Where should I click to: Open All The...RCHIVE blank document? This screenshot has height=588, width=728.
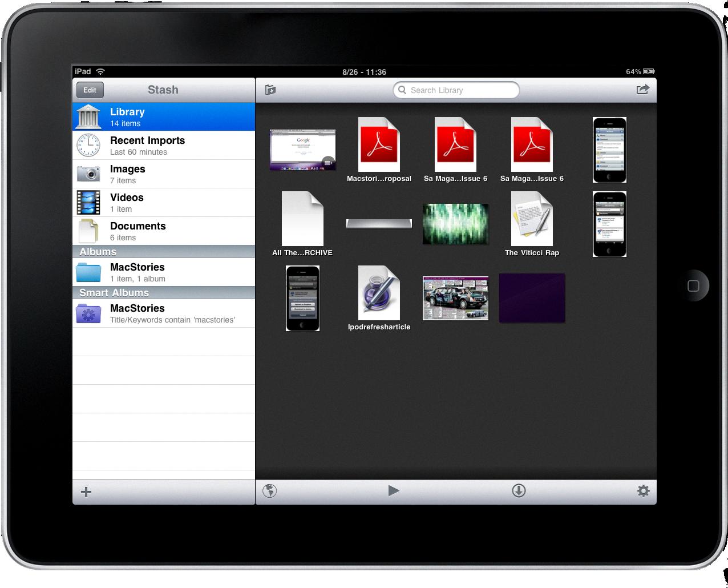coord(302,224)
